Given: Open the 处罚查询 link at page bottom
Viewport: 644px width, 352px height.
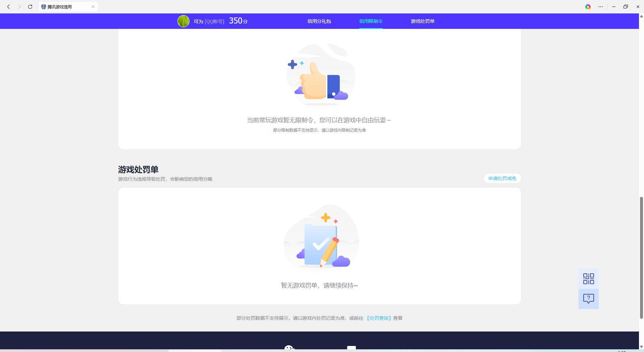Looking at the screenshot, I should pyautogui.click(x=379, y=318).
